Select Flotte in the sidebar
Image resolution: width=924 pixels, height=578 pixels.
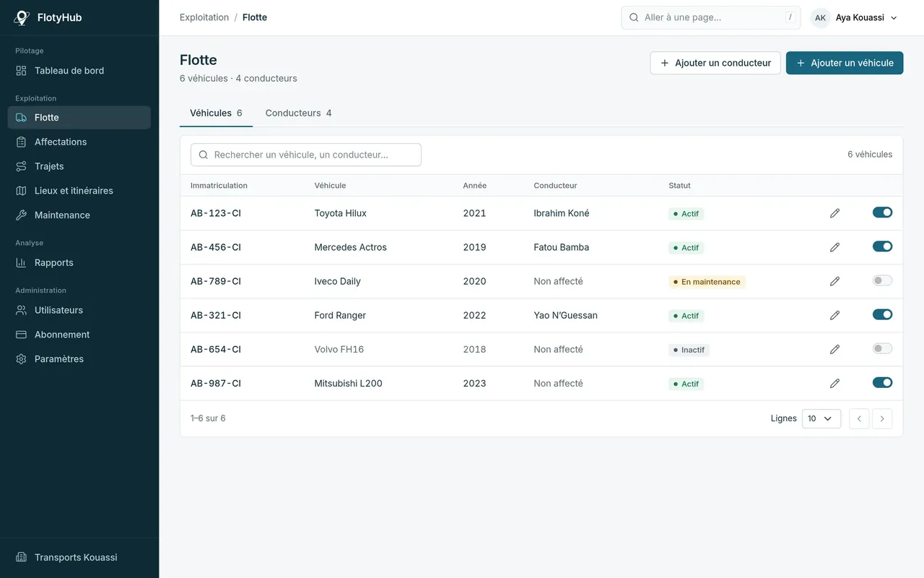point(79,118)
